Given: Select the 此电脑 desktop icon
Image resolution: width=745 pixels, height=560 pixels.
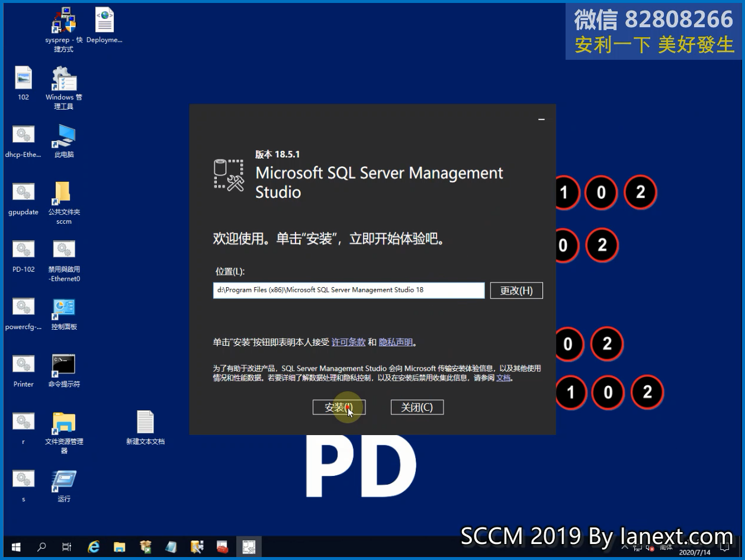Looking at the screenshot, I should pos(64,141).
